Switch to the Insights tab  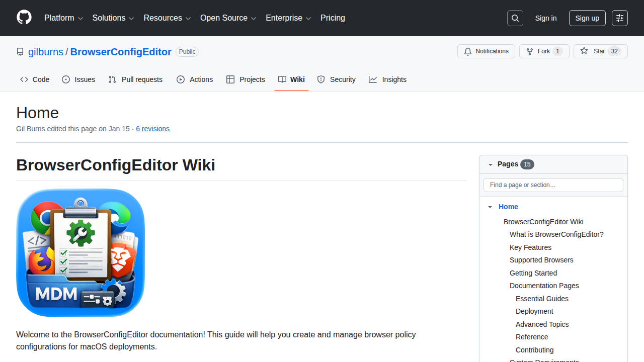point(387,79)
